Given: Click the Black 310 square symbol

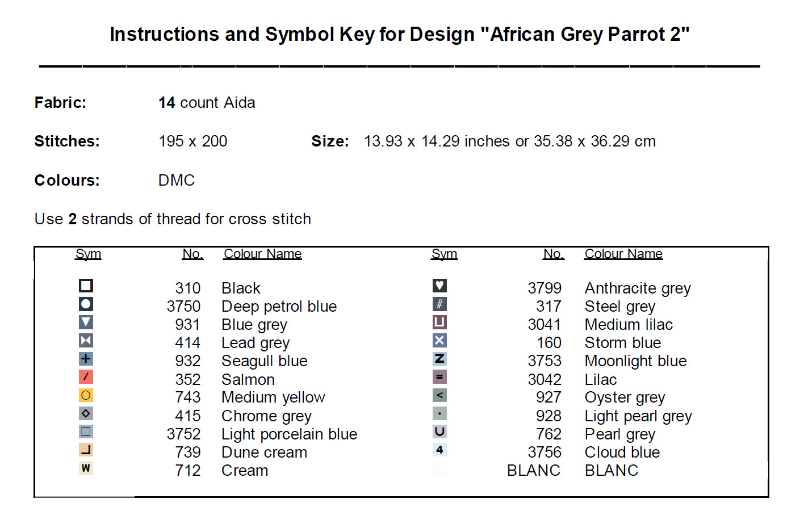Looking at the screenshot, I should click(x=86, y=286).
